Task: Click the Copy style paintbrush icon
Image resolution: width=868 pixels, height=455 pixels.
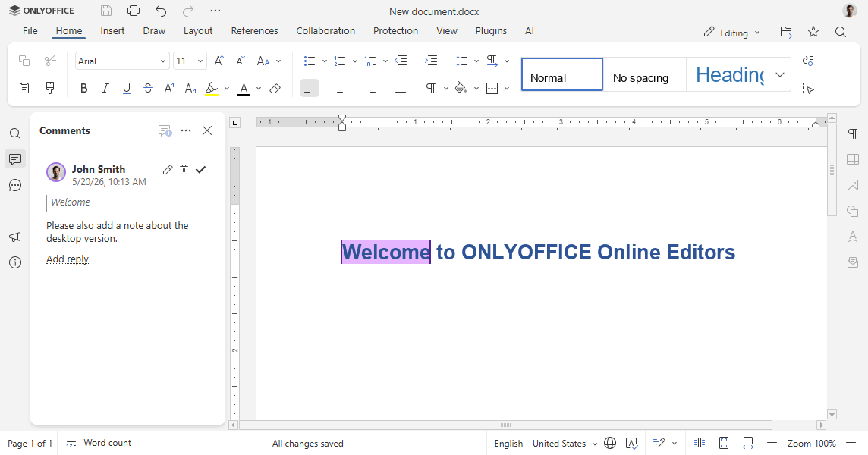Action: pyautogui.click(x=50, y=88)
